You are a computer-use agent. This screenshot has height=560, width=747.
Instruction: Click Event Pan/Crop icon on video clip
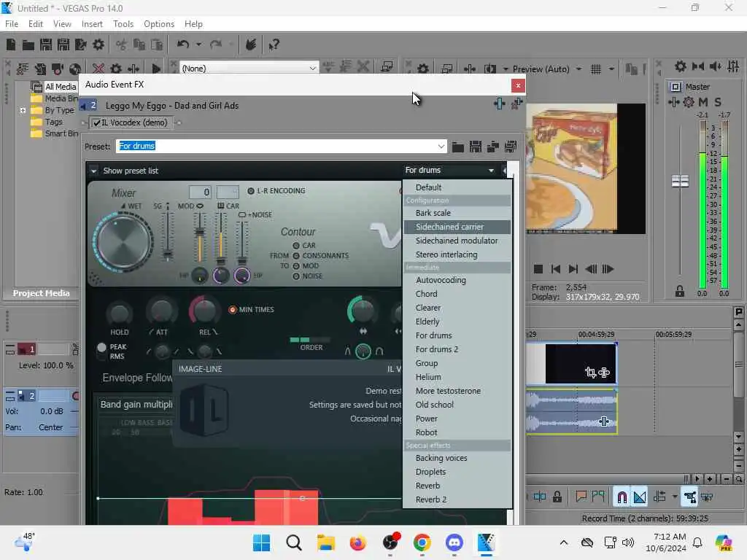pyautogui.click(x=590, y=373)
